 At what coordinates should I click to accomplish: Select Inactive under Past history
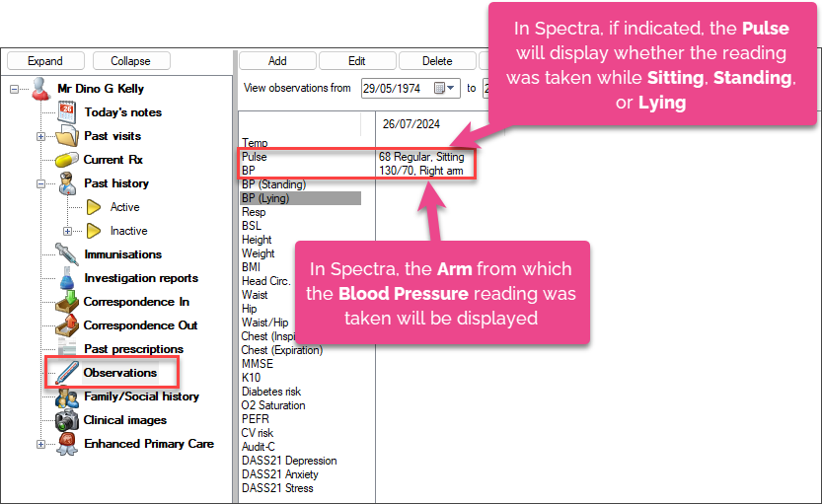coord(129,231)
